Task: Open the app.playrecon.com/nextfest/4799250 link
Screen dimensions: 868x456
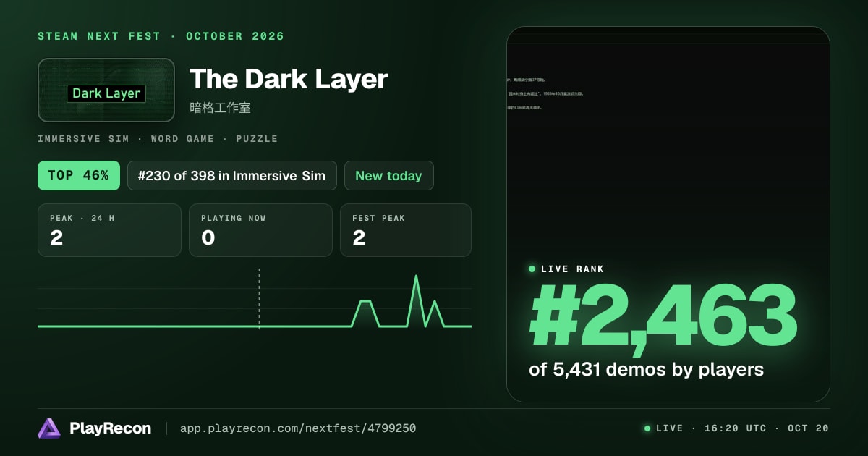Action: 298,428
